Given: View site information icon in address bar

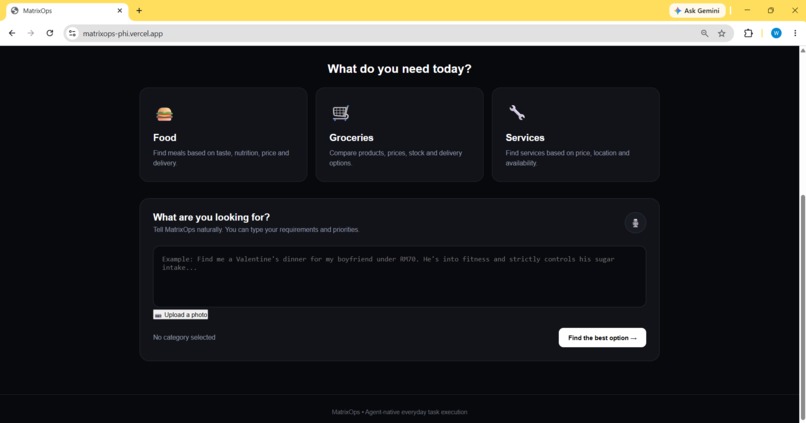Looking at the screenshot, I should [x=72, y=33].
